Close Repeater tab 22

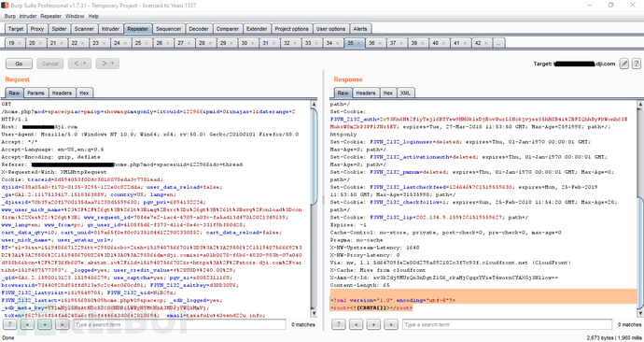pyautogui.click(x=82, y=43)
